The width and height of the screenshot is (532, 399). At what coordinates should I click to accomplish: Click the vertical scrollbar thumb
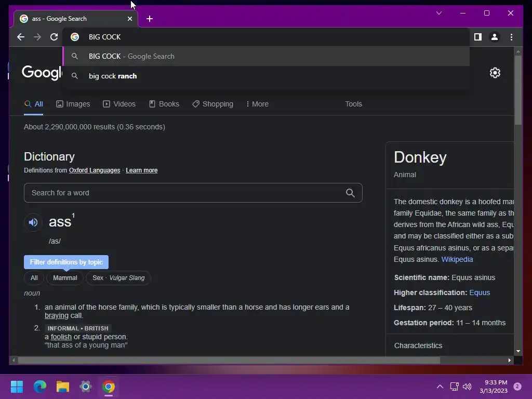click(518, 90)
